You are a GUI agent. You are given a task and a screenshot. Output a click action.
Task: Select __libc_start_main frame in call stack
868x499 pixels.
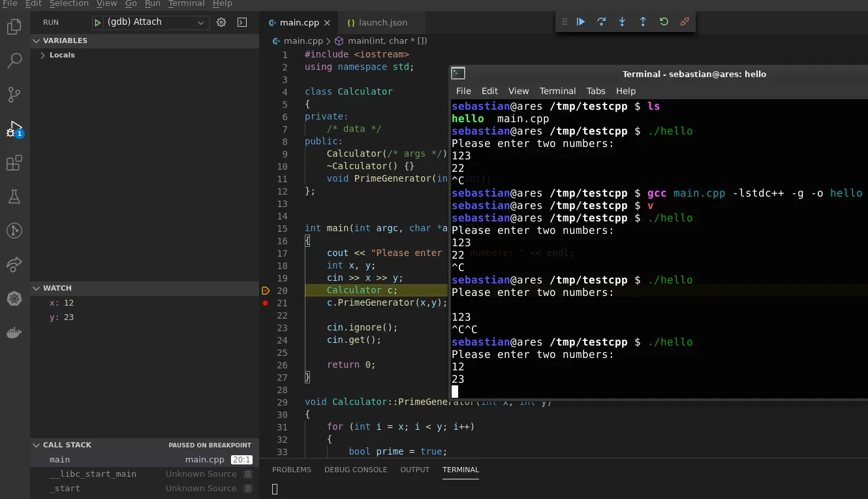[x=93, y=474]
